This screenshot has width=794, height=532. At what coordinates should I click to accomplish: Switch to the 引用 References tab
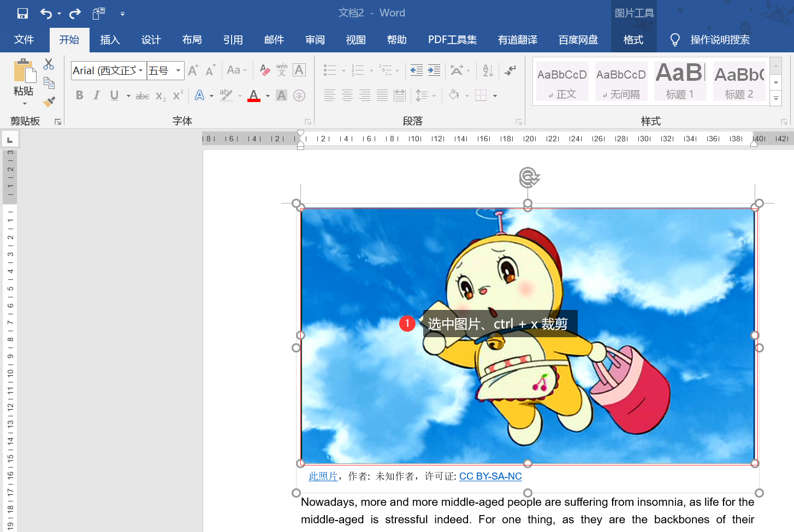(x=233, y=40)
